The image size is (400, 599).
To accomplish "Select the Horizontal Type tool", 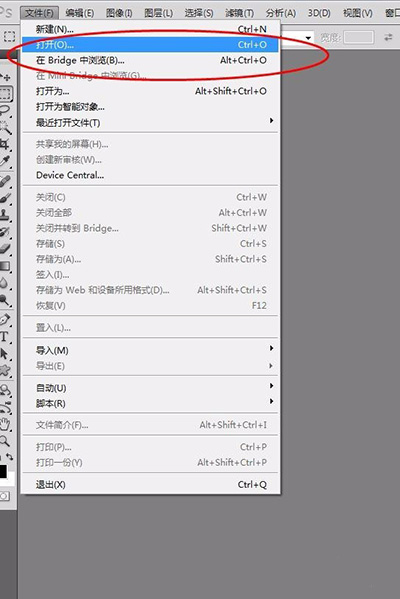I will (5, 337).
